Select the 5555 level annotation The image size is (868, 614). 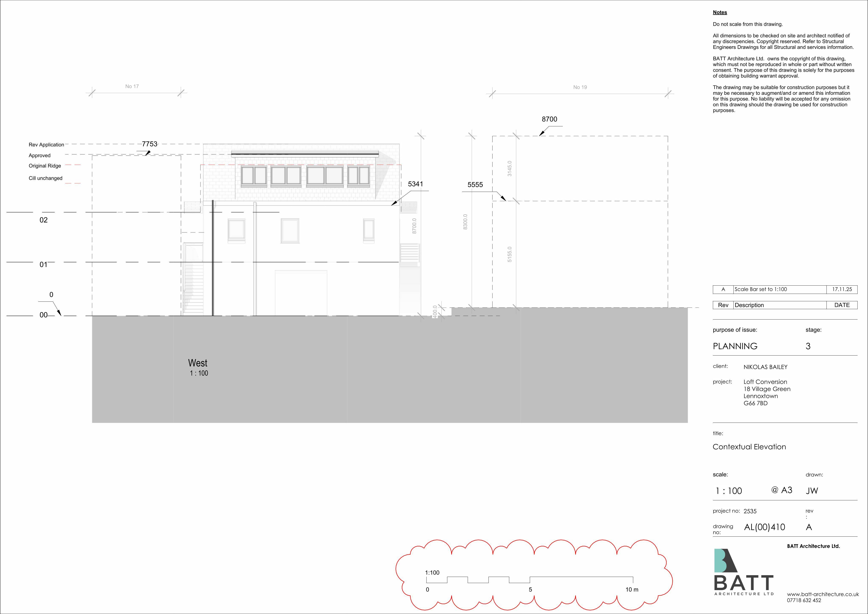(475, 185)
